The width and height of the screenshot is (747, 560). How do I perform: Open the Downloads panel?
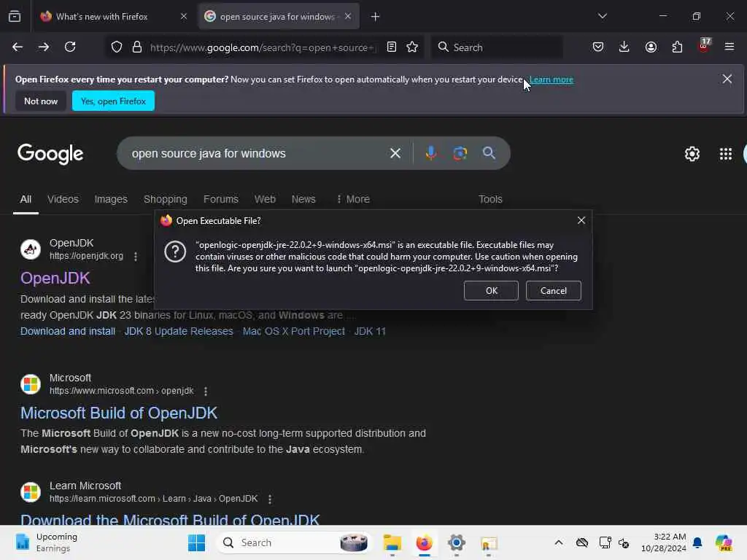tap(624, 47)
